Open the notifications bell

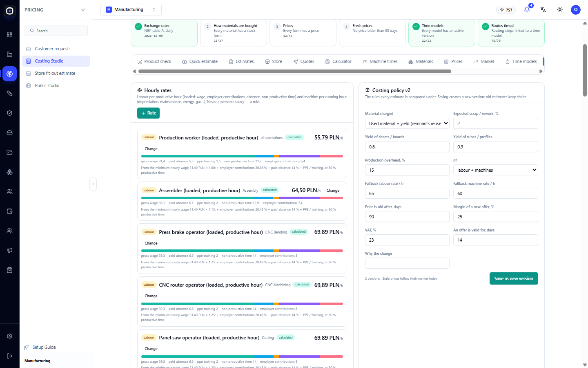pos(527,9)
